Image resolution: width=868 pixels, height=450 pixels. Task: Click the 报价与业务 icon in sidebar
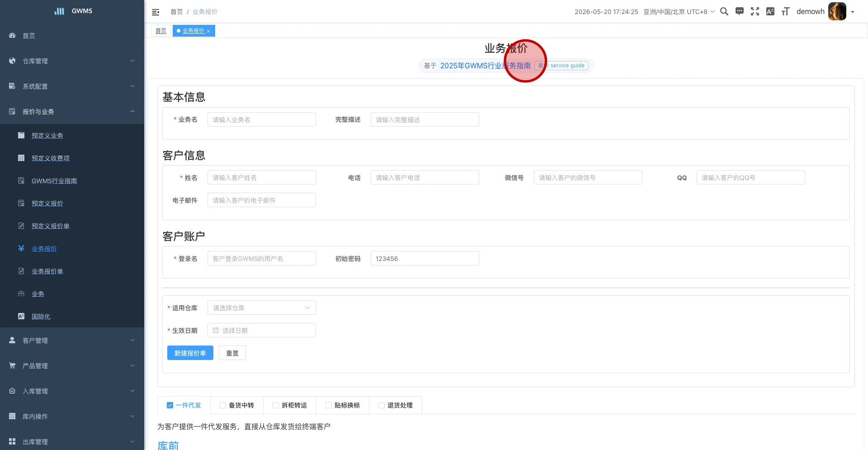tap(12, 111)
